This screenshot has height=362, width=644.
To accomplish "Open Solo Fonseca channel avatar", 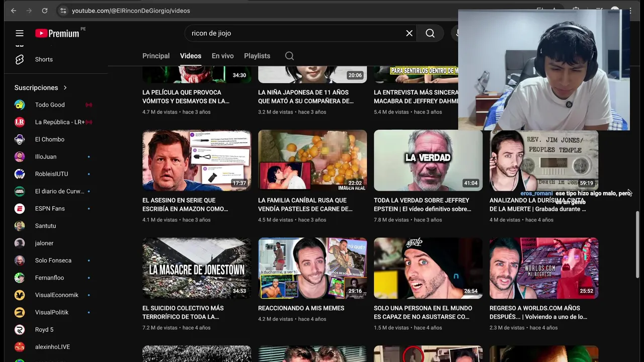I will point(20,260).
